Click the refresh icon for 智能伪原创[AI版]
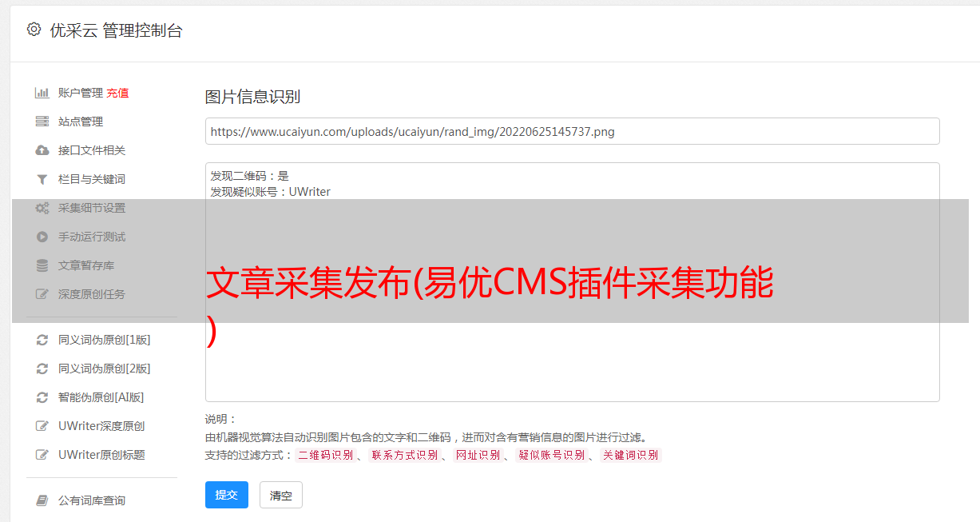 (x=42, y=397)
